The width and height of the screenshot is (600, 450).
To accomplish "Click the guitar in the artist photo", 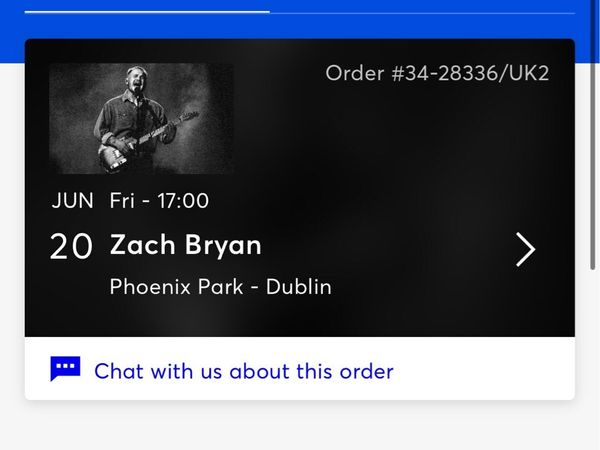I will click(147, 140).
